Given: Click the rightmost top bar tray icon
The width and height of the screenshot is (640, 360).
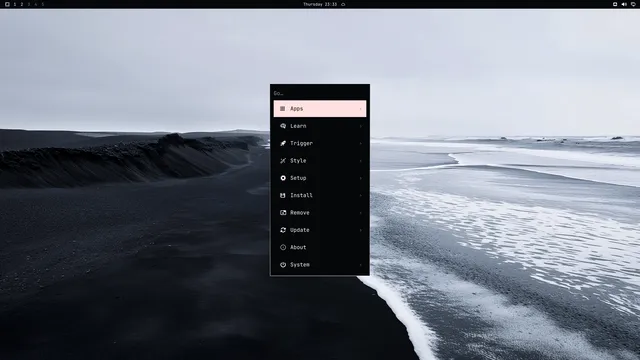Looking at the screenshot, I should point(633,4).
